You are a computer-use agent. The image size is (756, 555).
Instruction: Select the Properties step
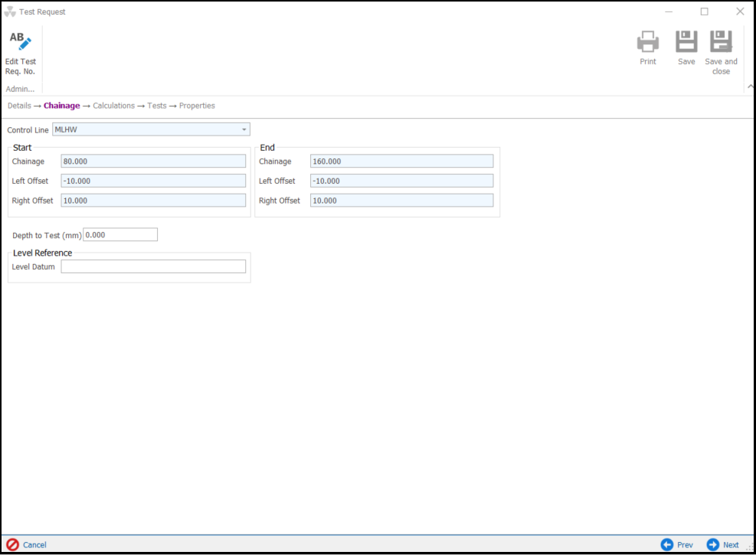point(197,106)
